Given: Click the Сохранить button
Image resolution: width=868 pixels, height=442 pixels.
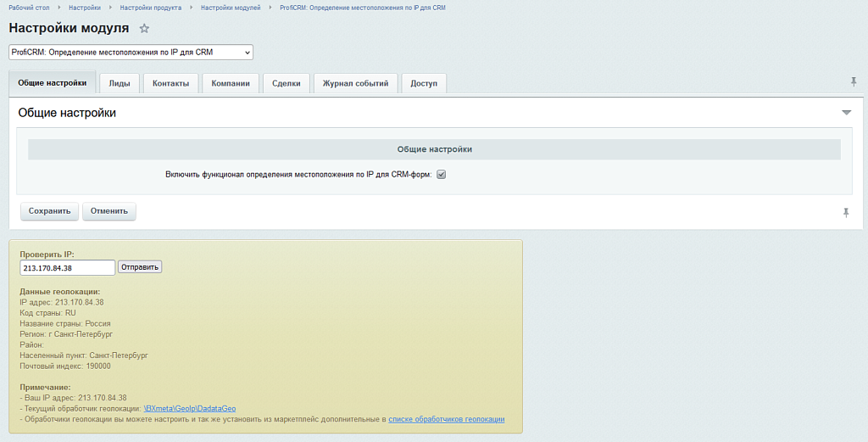Looking at the screenshot, I should coord(49,211).
